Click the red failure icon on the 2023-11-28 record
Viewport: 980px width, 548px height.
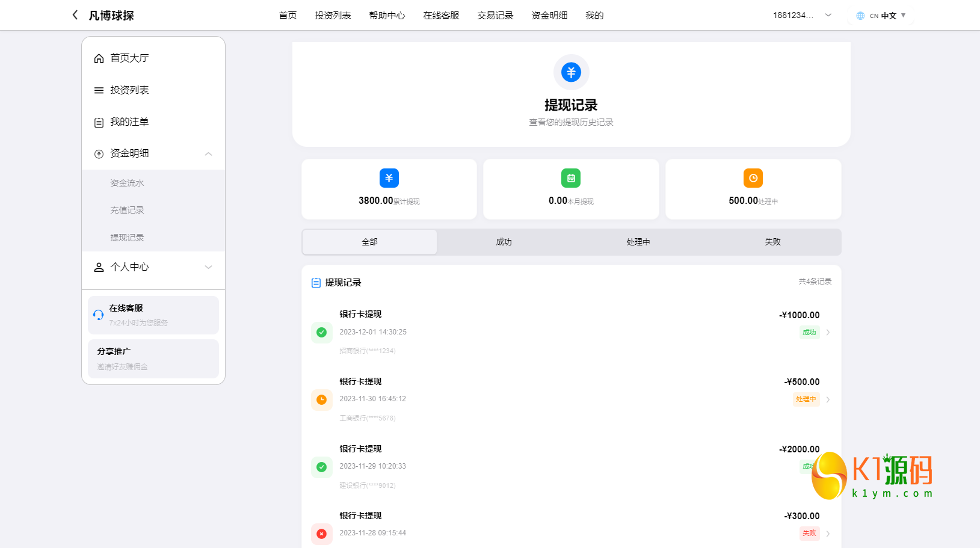pos(322,534)
